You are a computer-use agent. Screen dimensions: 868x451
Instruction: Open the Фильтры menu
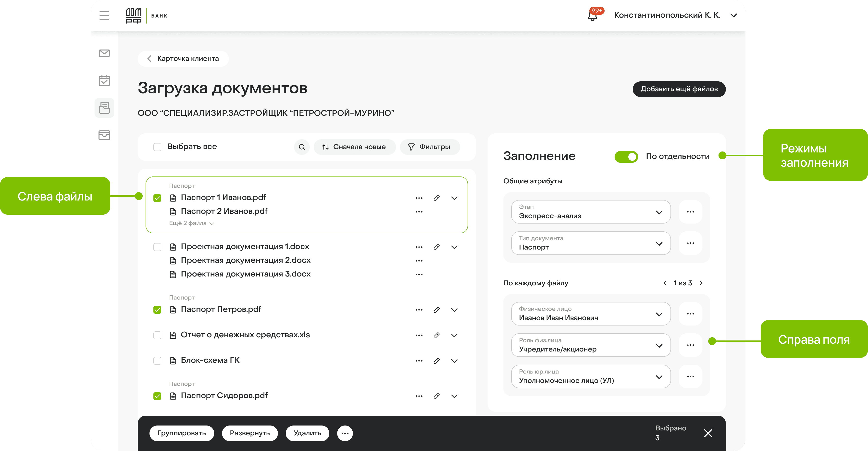point(429,147)
